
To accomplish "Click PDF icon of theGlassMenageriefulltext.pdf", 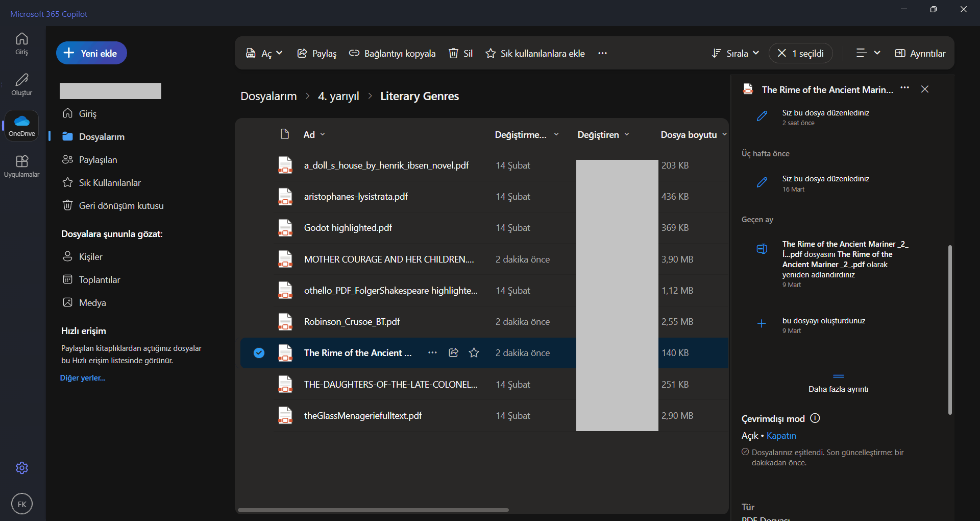I will [285, 416].
